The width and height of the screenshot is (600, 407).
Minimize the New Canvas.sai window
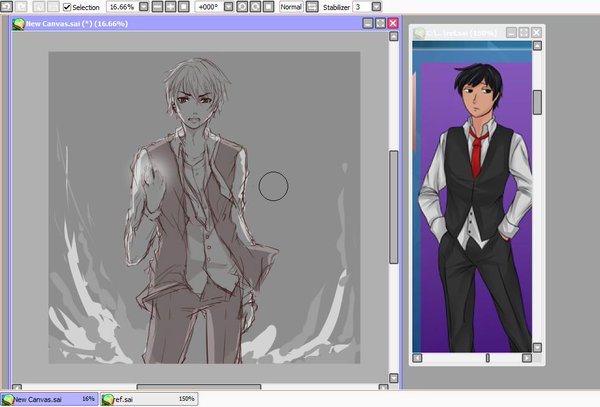368,23
